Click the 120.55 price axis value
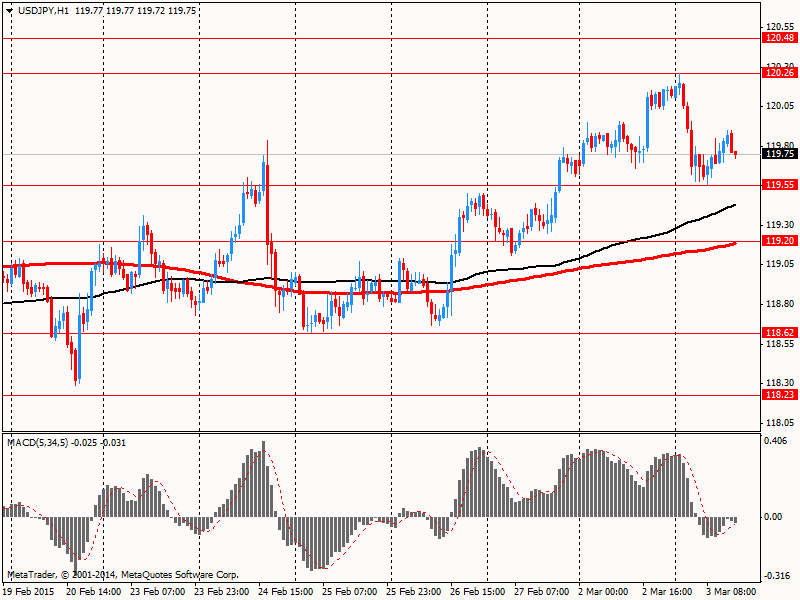This screenshot has height=600, width=800. [x=779, y=27]
